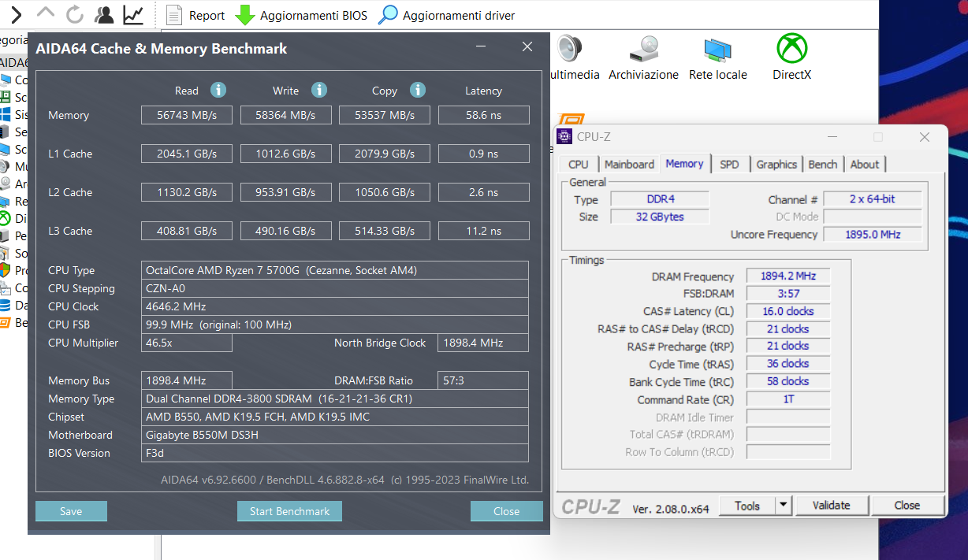Click the CPU-Z Type field DDR4

coord(660,199)
